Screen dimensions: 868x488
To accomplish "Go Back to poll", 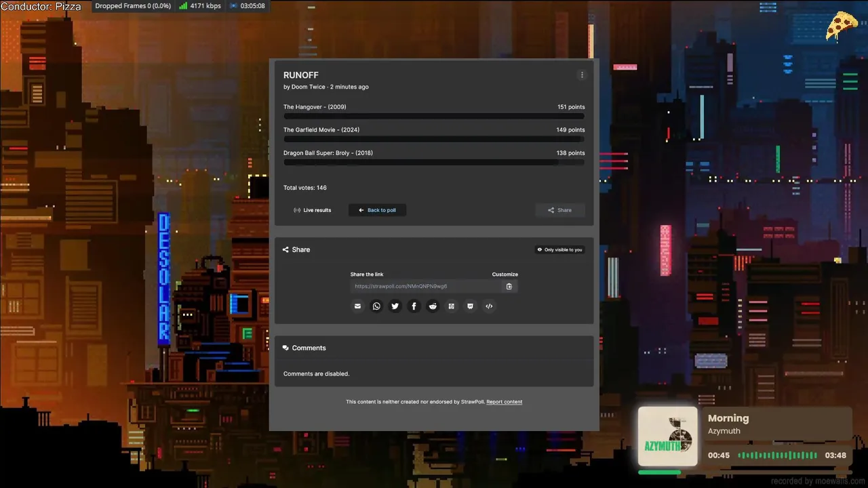I will 377,210.
